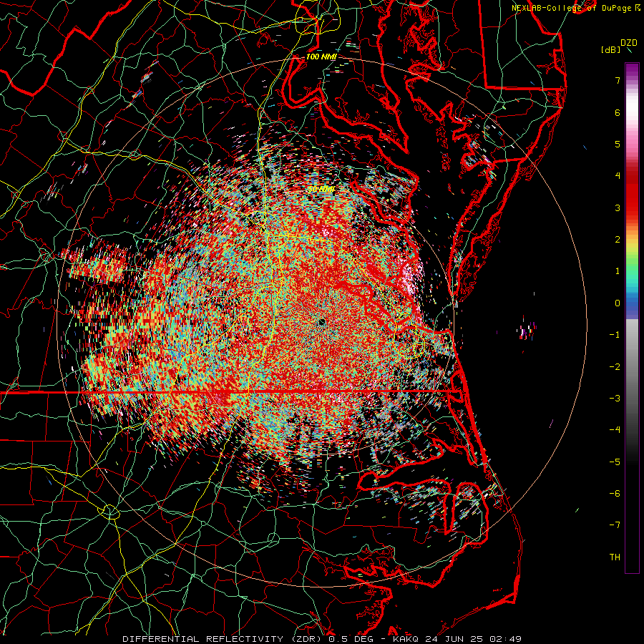
Task: Click the "24 JUN 25" date text
Action: click(454, 639)
